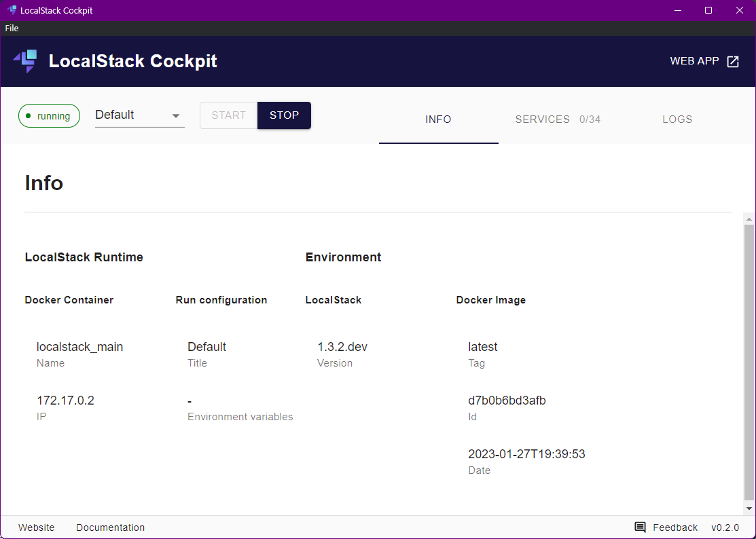This screenshot has width=756, height=539.
Task: Click the LocalStack logo icon in header
Action: click(x=25, y=61)
